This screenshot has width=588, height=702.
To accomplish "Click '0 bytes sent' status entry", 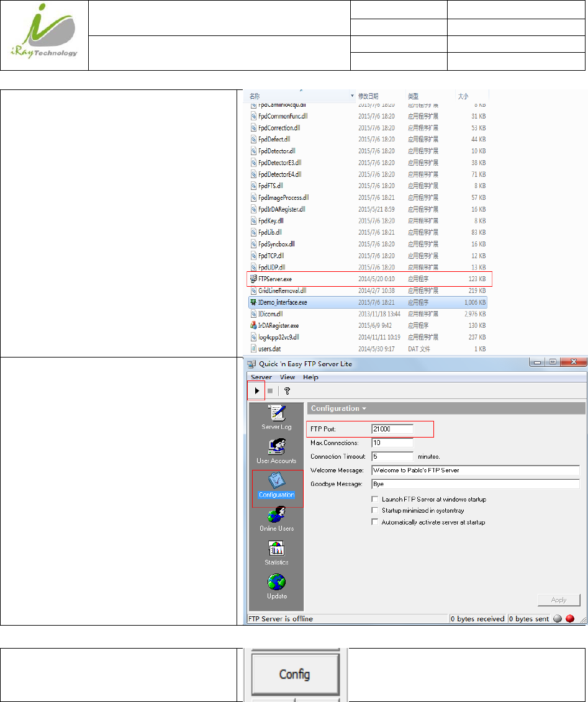I will tap(529, 619).
